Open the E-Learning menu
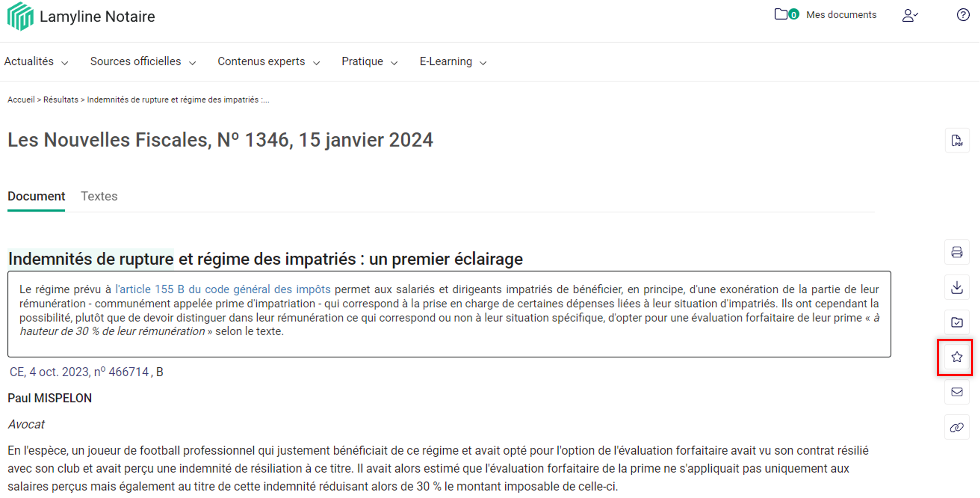980x498 pixels. [x=453, y=62]
